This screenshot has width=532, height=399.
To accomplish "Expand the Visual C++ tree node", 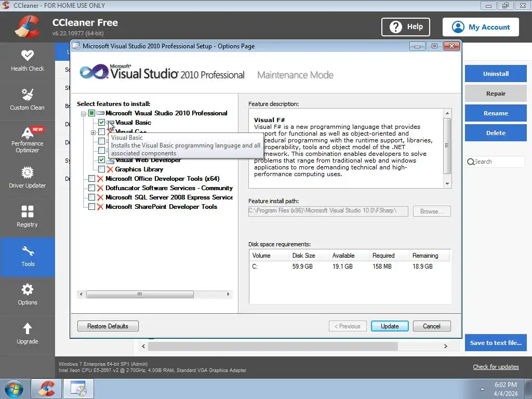I will [93, 132].
